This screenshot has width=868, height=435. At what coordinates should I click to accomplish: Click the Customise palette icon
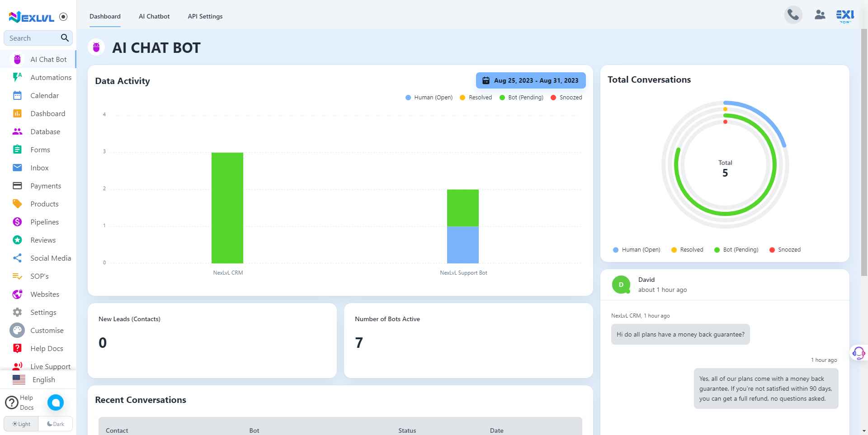point(17,330)
